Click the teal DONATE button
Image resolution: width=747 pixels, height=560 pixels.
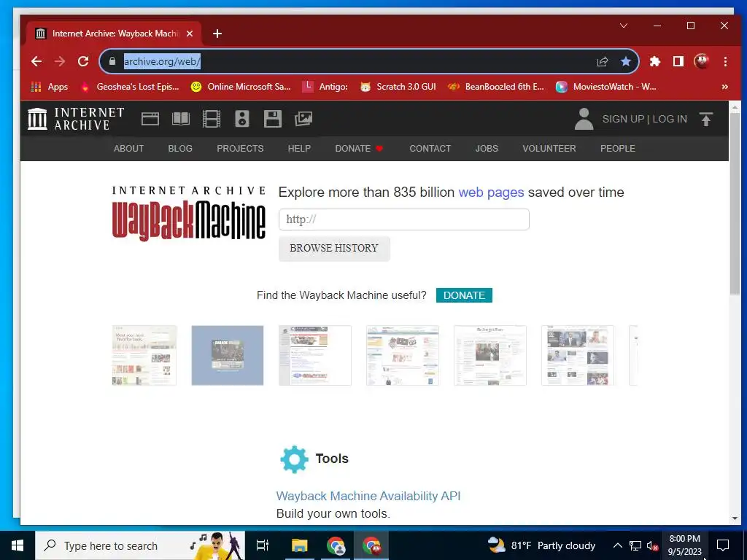pos(464,295)
